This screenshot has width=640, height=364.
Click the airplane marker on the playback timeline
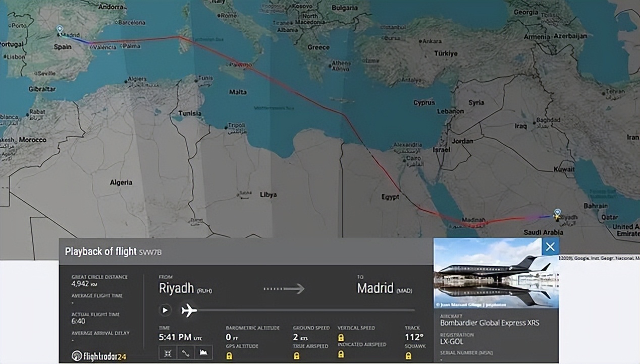pos(189,310)
